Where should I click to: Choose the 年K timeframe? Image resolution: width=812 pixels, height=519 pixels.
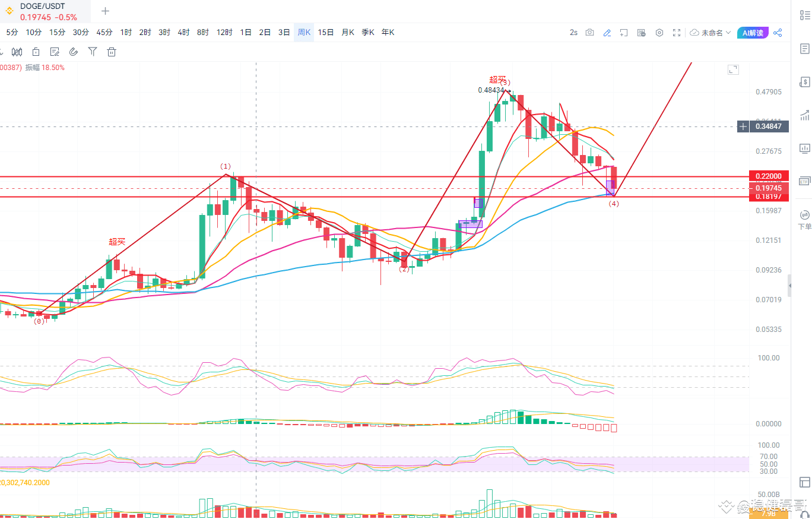click(388, 33)
